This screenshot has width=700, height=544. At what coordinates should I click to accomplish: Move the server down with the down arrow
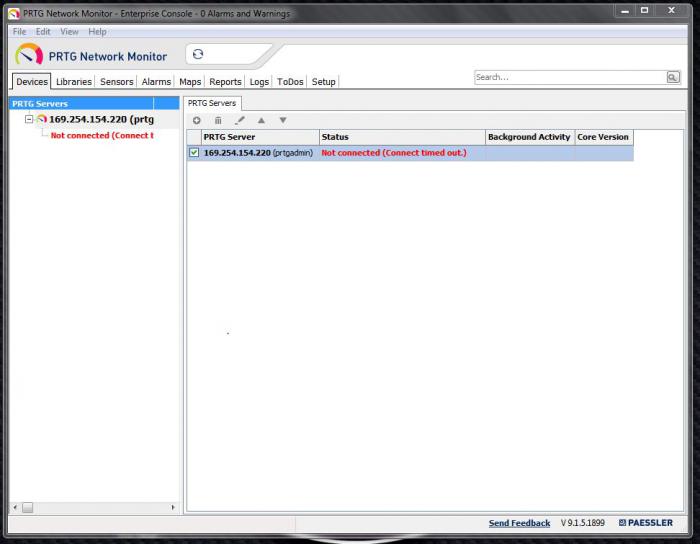click(283, 120)
